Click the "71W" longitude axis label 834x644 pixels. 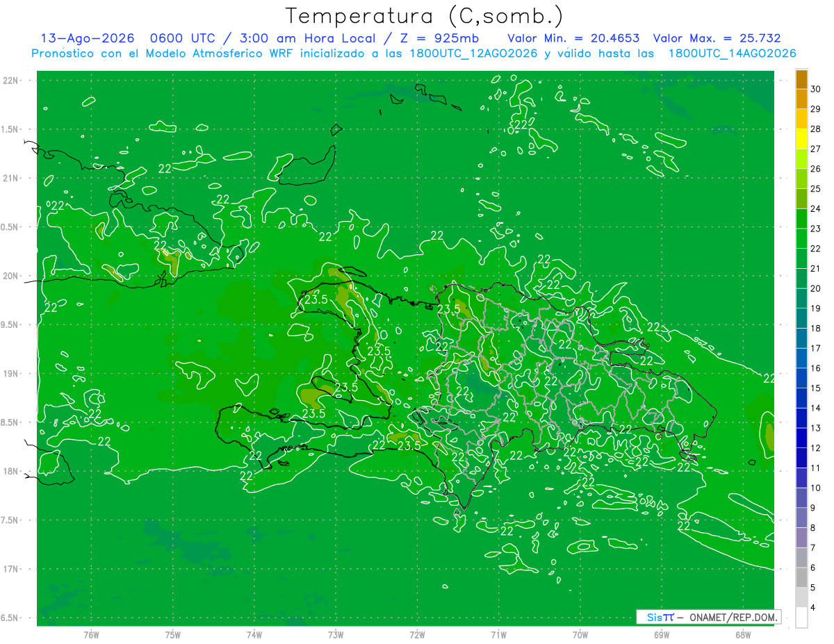(x=498, y=635)
